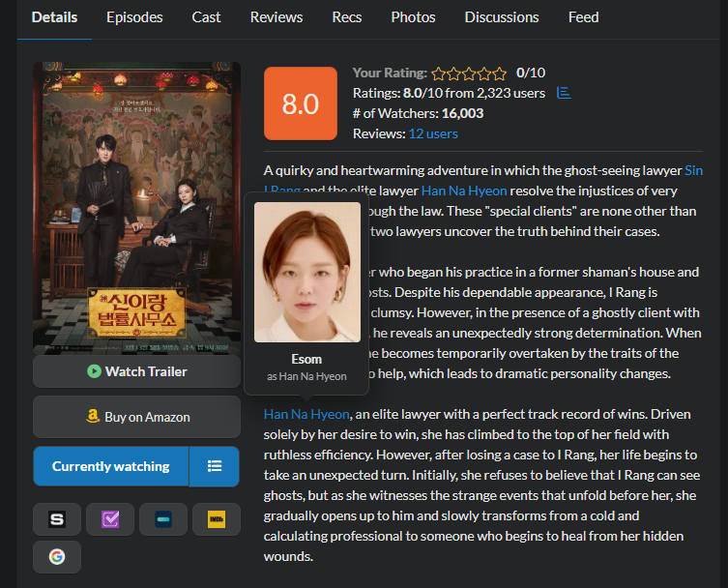Open the Google search icon button

tap(57, 557)
